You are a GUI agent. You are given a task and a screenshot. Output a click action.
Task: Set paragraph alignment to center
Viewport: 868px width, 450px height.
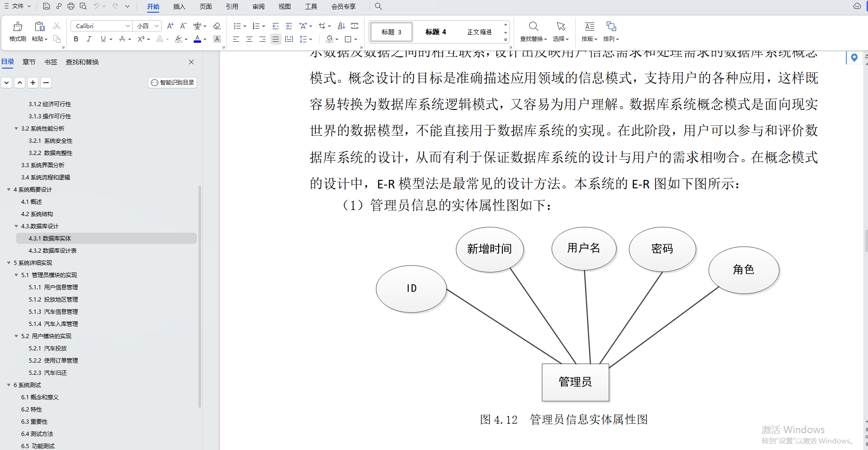click(x=249, y=39)
